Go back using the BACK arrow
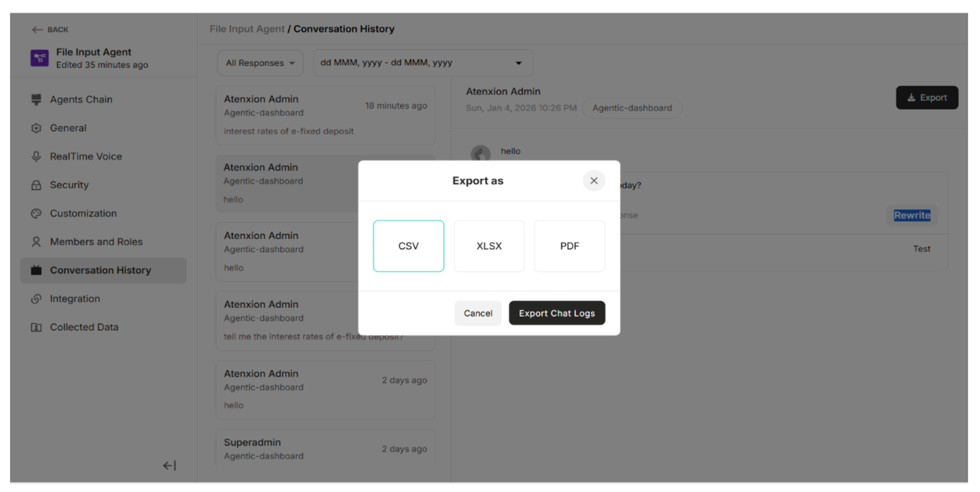The image size is (980, 492). [50, 30]
